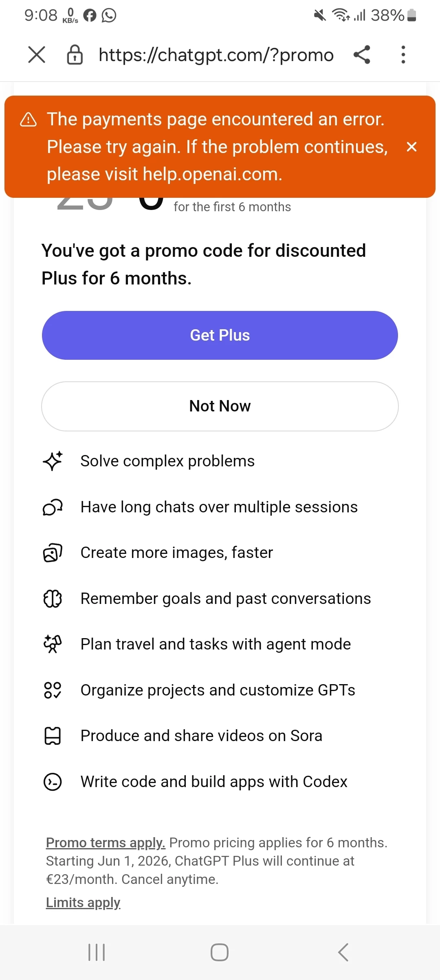440x980 pixels.
Task: Tap the projects icon beside Organize projects
Action: [x=53, y=690]
